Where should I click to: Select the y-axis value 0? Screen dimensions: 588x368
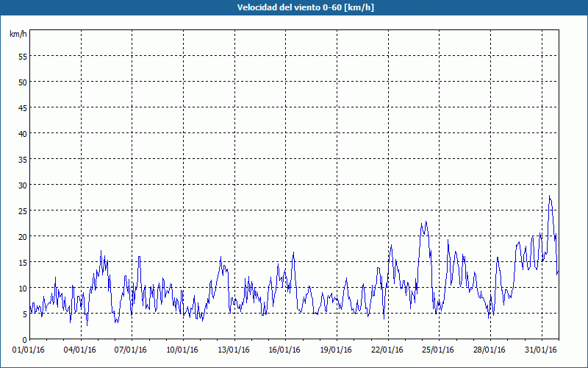coord(25,340)
